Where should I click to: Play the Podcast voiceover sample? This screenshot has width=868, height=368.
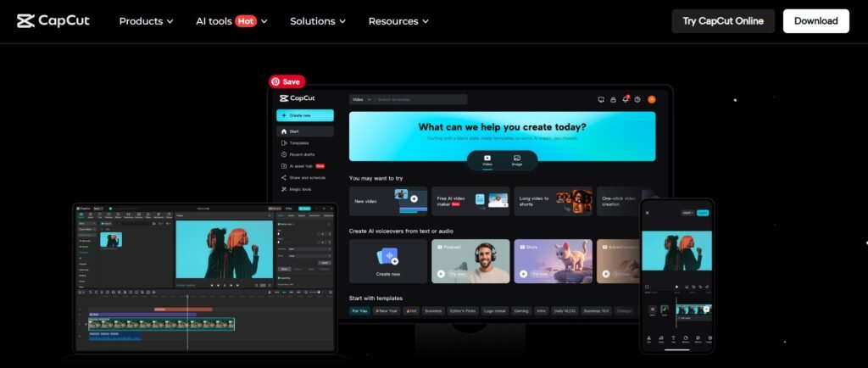pyautogui.click(x=441, y=274)
